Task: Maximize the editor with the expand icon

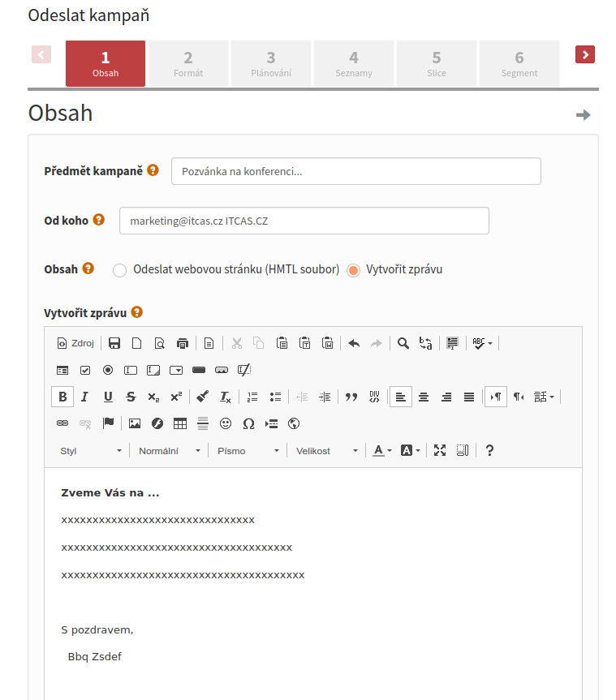Action: (440, 450)
